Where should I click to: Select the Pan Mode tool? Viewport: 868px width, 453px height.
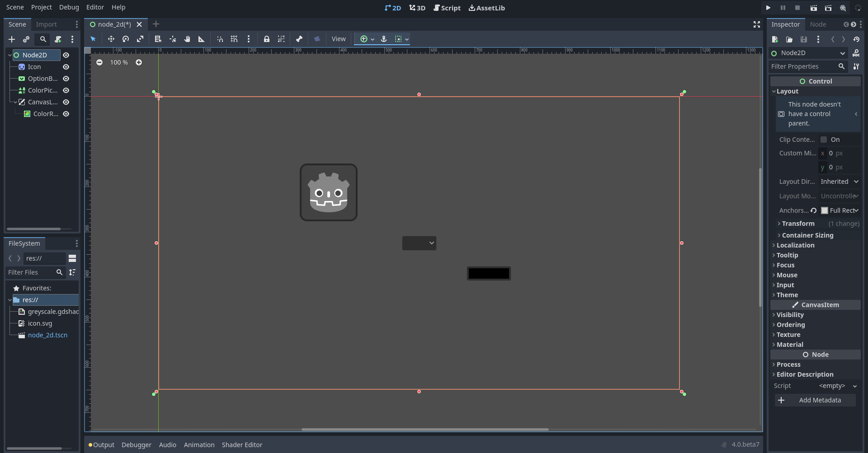point(187,39)
